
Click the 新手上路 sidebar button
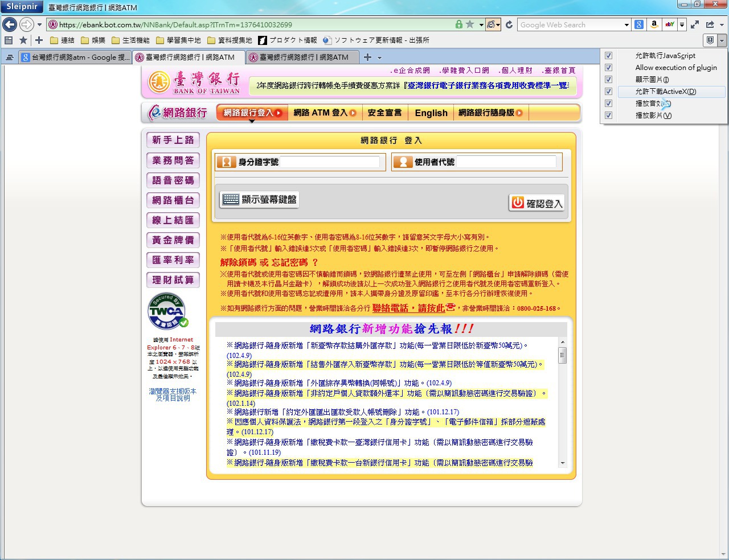[x=173, y=140]
